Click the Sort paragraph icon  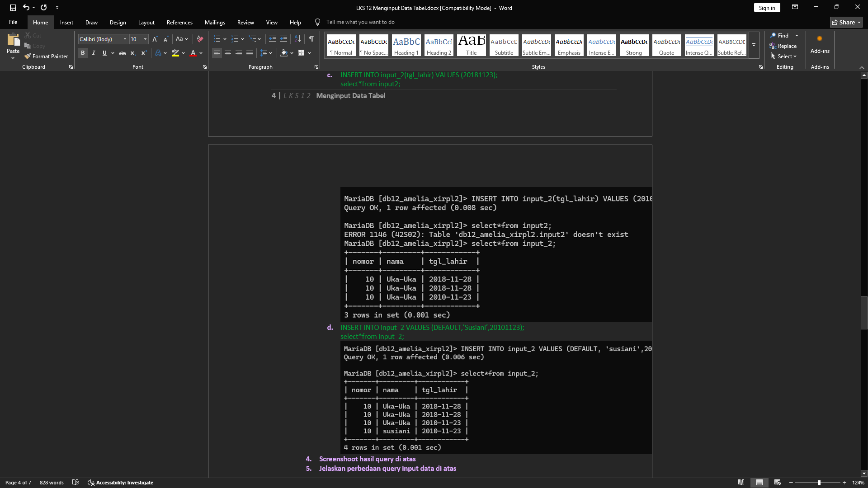(x=297, y=39)
